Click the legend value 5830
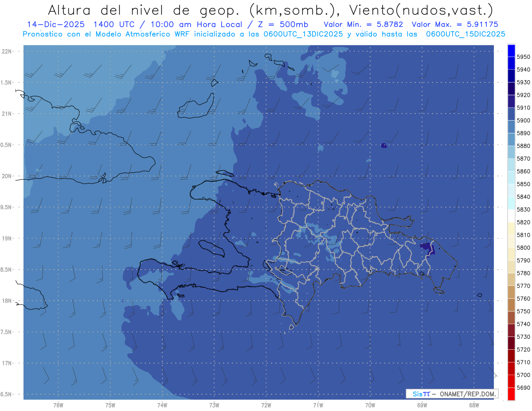The image size is (532, 411). coord(523,210)
